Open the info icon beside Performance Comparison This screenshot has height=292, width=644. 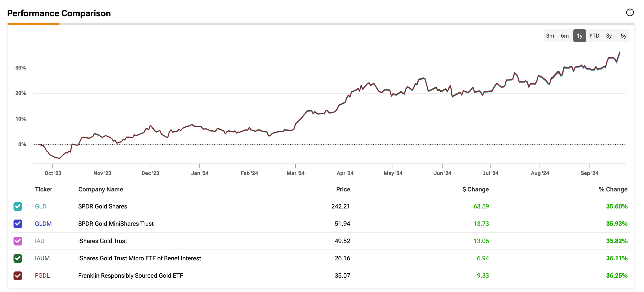coord(630,12)
